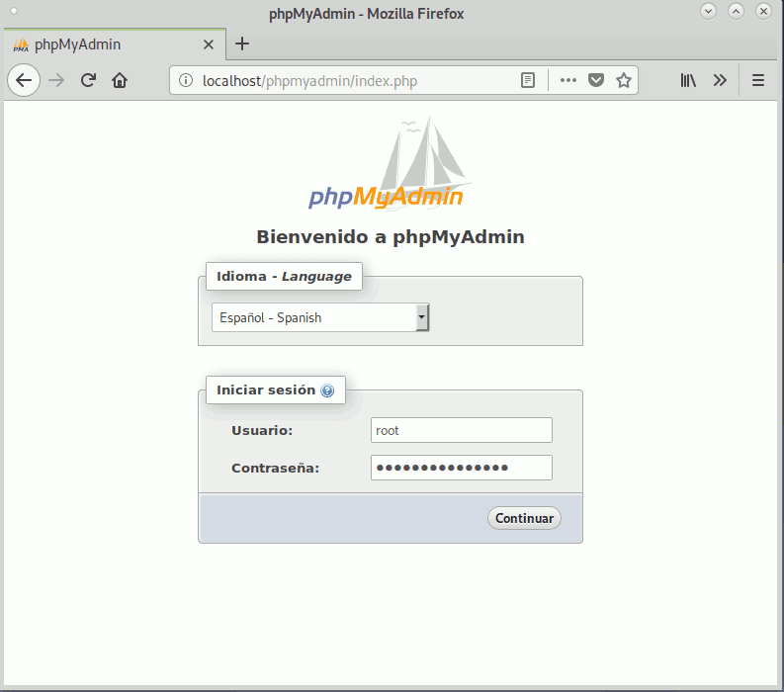The width and height of the screenshot is (784, 692).
Task: Open a new browser tab
Action: [x=242, y=43]
